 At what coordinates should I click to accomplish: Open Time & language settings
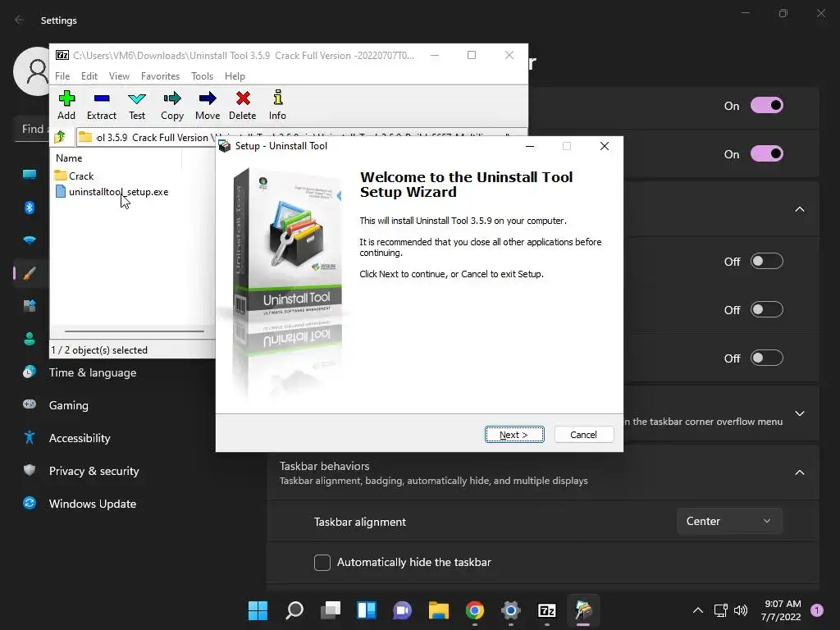pos(92,373)
